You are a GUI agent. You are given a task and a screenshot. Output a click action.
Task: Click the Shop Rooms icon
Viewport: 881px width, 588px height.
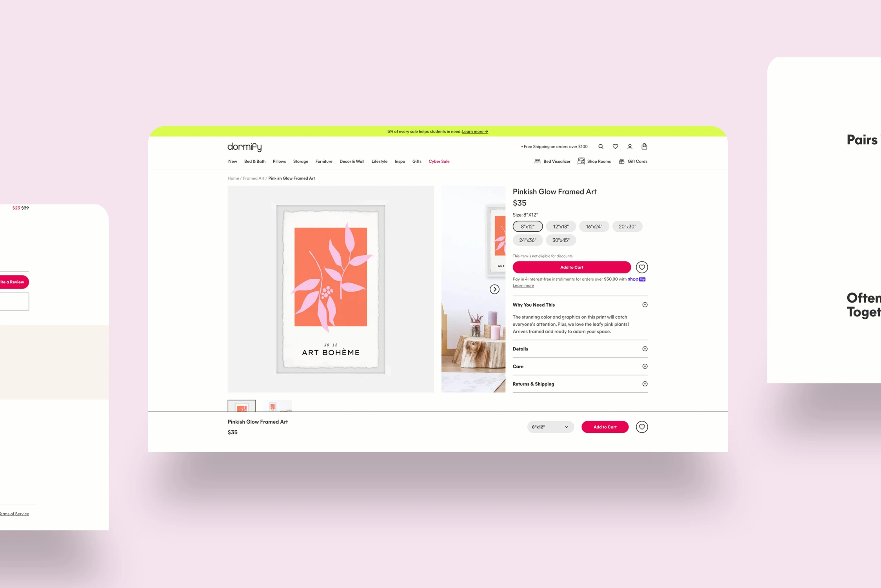point(581,162)
